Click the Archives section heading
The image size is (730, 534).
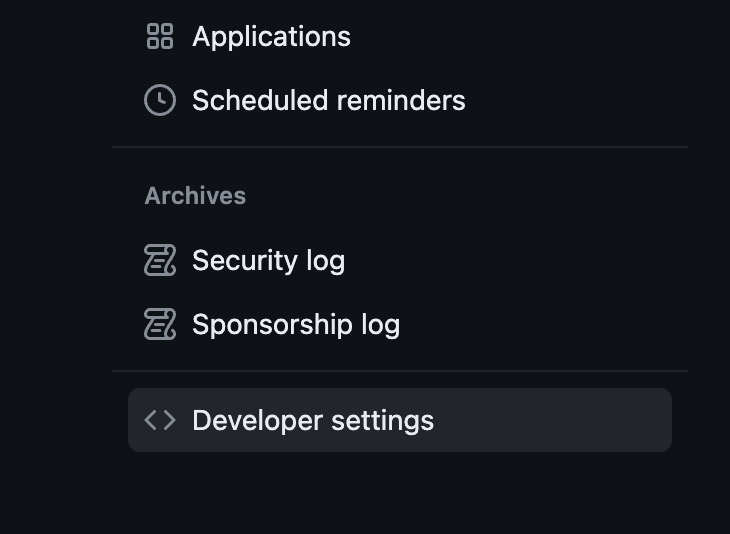(195, 196)
